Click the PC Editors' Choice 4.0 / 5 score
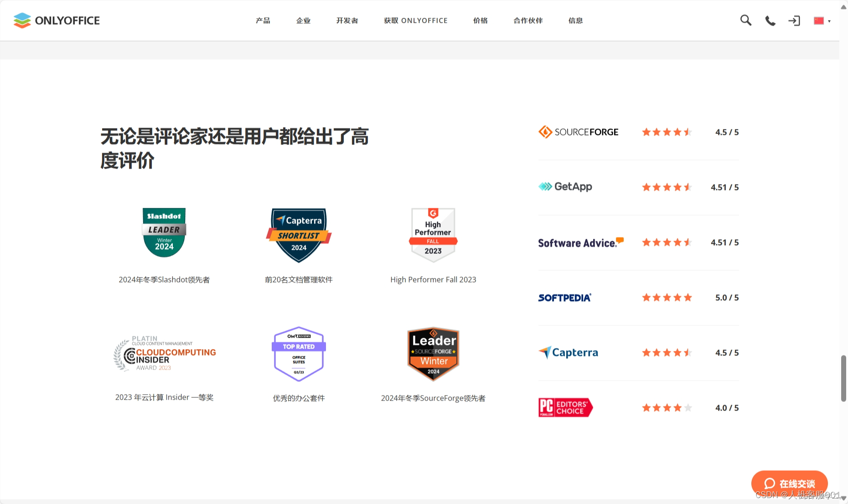The image size is (848, 504). coord(727,408)
